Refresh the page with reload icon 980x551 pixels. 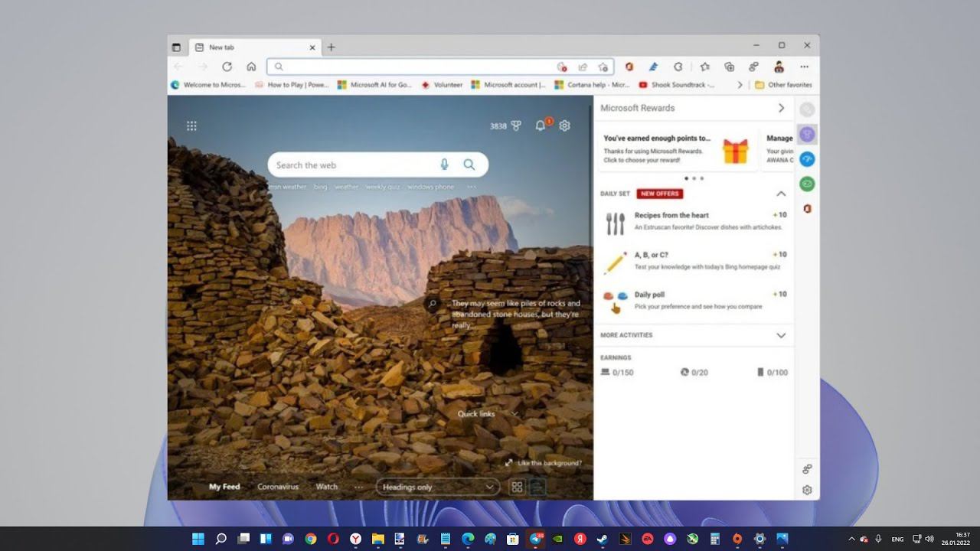[227, 67]
